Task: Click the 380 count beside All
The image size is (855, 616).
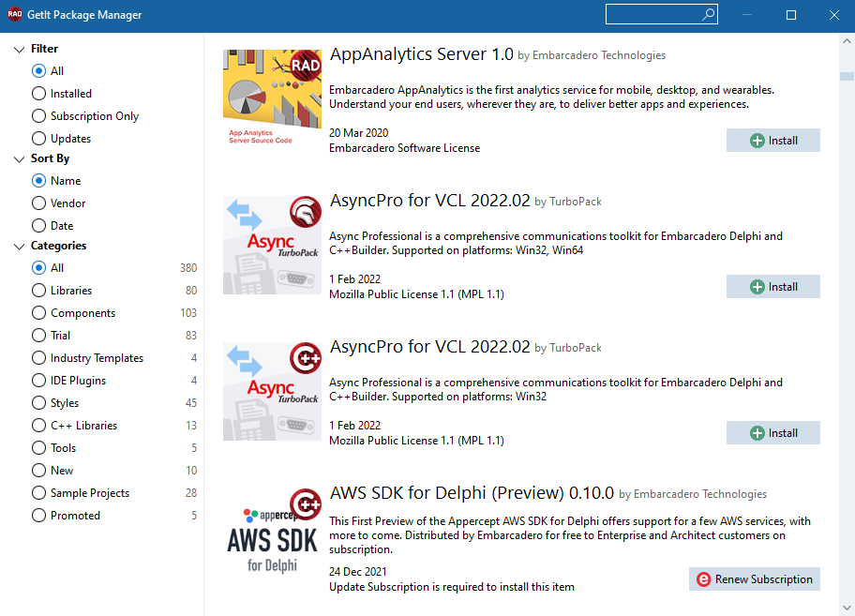Action: point(188,267)
